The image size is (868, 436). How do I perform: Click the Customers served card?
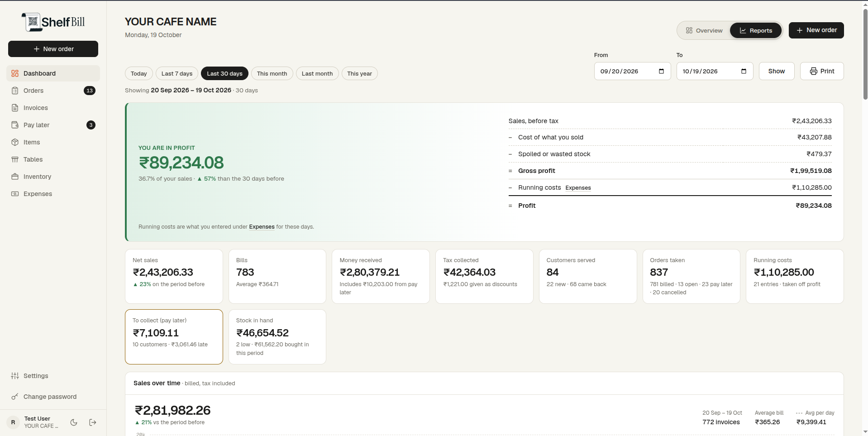pos(588,276)
